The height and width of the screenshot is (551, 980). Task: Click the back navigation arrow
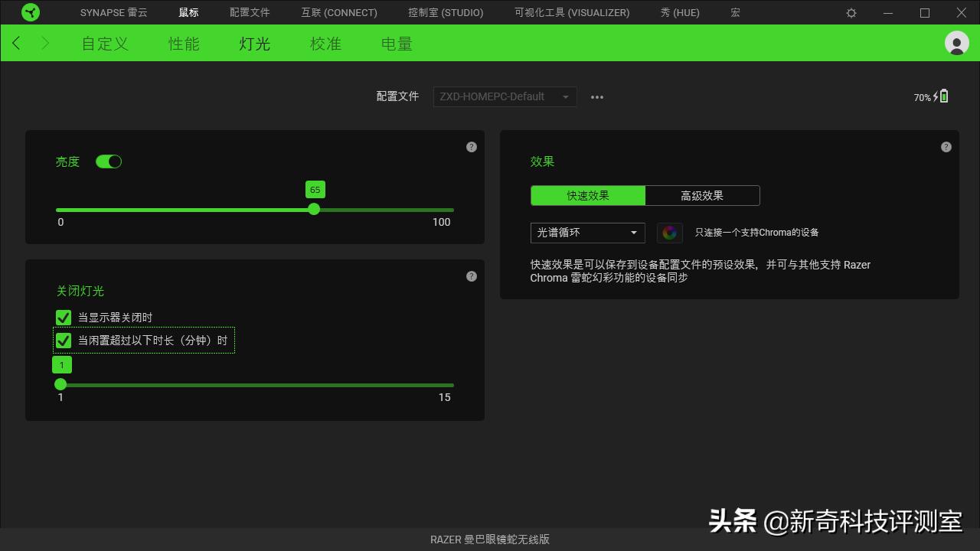tap(16, 43)
